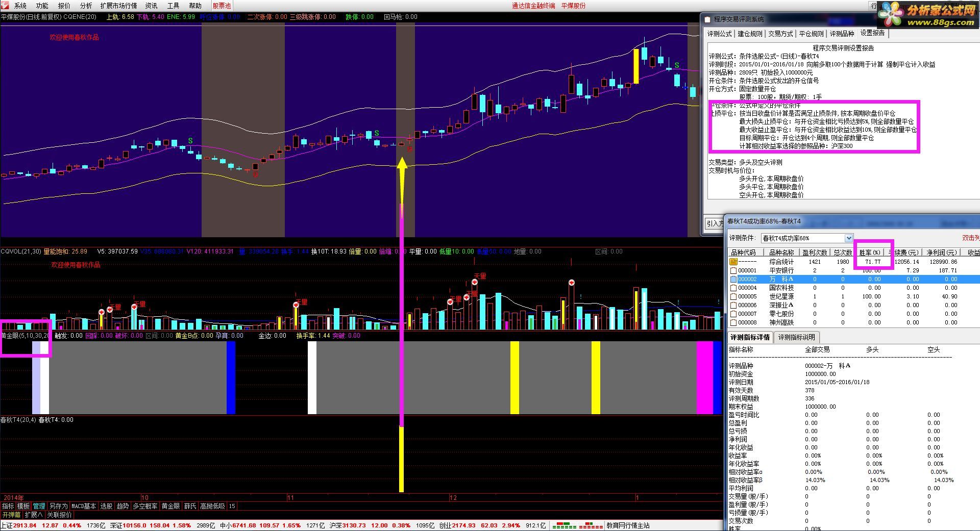This screenshot has width=980, height=531.
Task: Select the 万科A row in results table
Action: (x=853, y=279)
